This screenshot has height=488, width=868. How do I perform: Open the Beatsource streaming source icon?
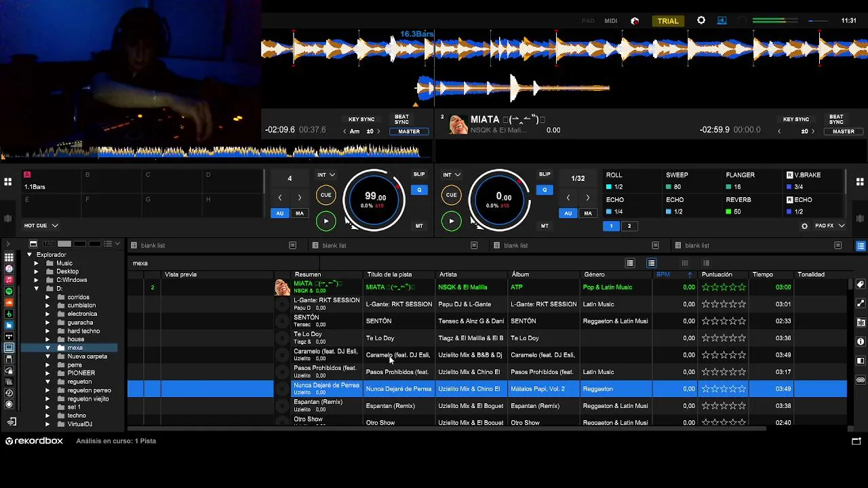[9, 325]
